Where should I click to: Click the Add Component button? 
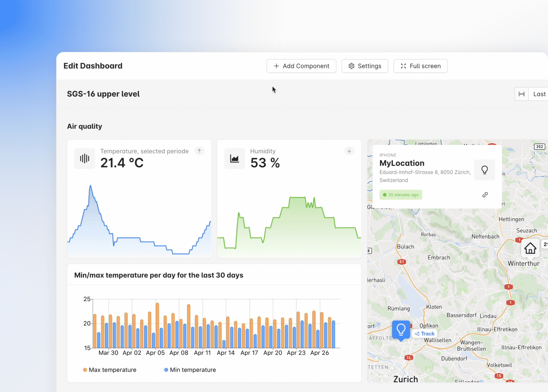click(x=301, y=66)
